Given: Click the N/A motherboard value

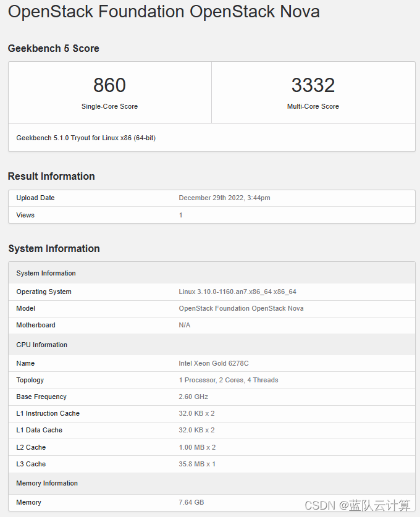Looking at the screenshot, I should 184,325.
